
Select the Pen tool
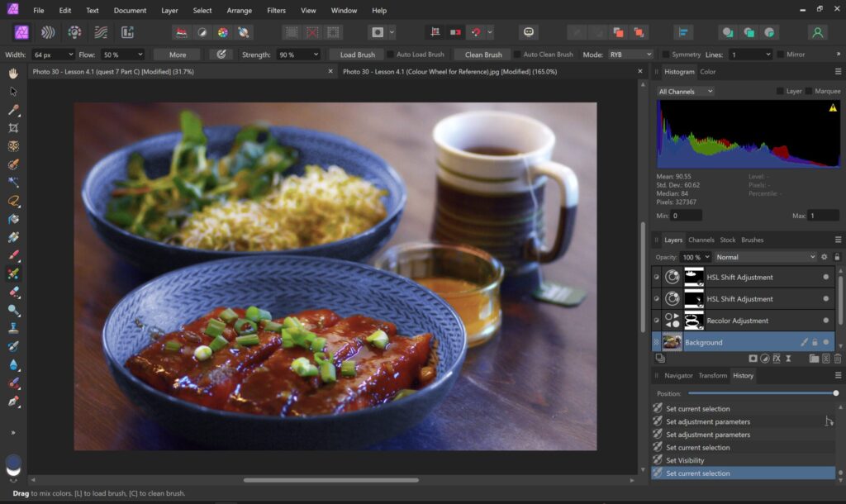(x=13, y=401)
